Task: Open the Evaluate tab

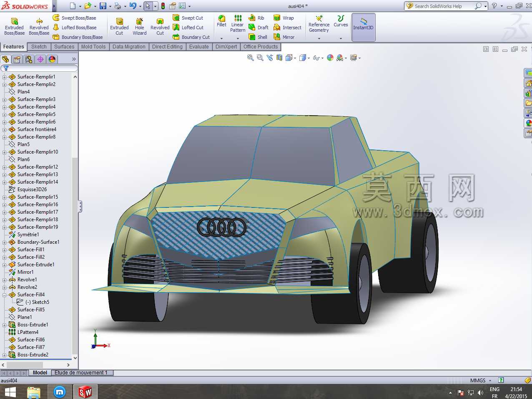Action: coord(199,47)
